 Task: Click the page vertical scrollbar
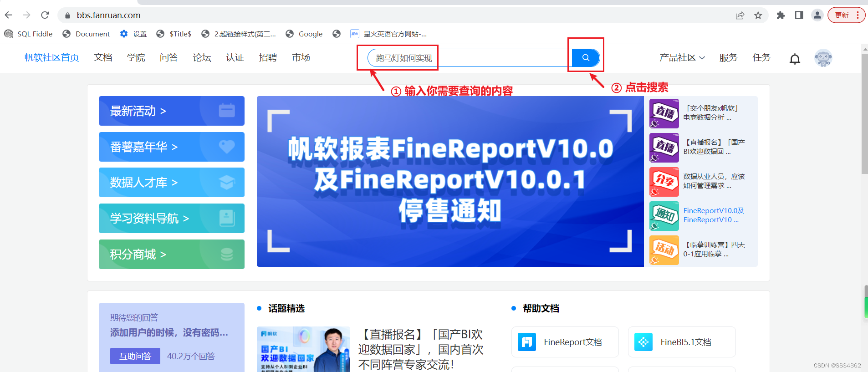click(864, 114)
